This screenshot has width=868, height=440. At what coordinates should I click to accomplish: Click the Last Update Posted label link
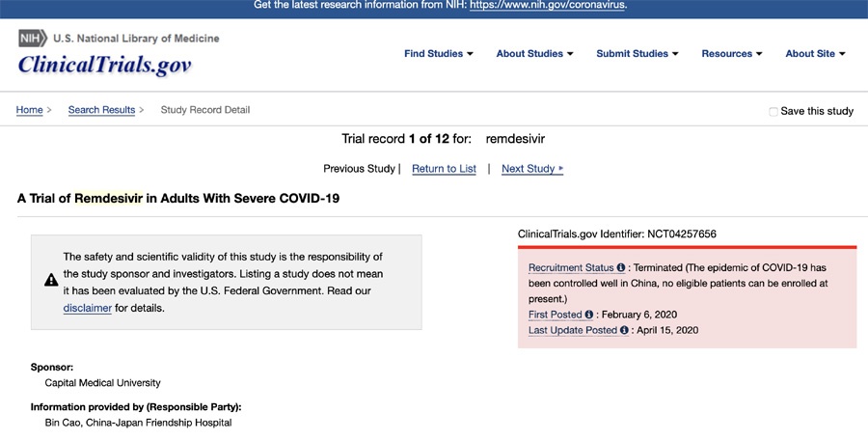pos(573,330)
